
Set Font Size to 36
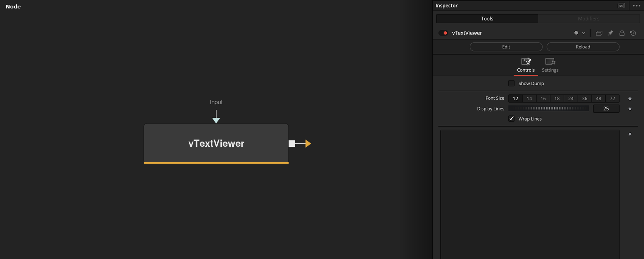point(584,99)
